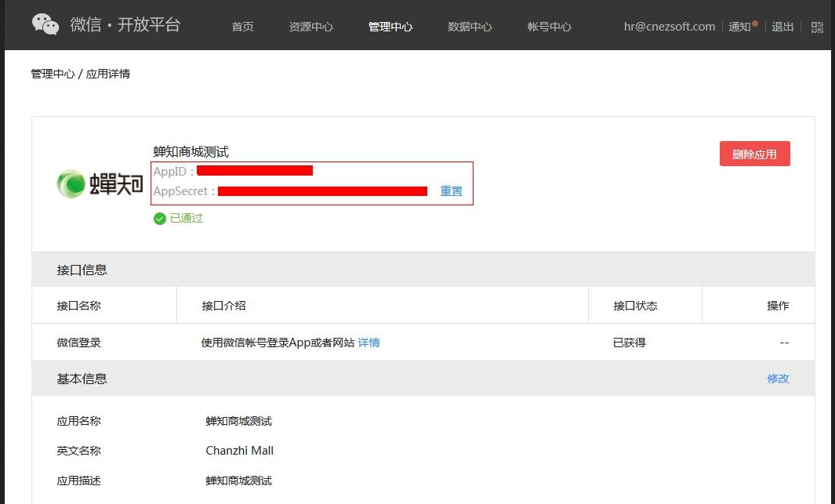Open 详情 link for 微信登录 interface
This screenshot has height=504, width=835.
point(368,343)
